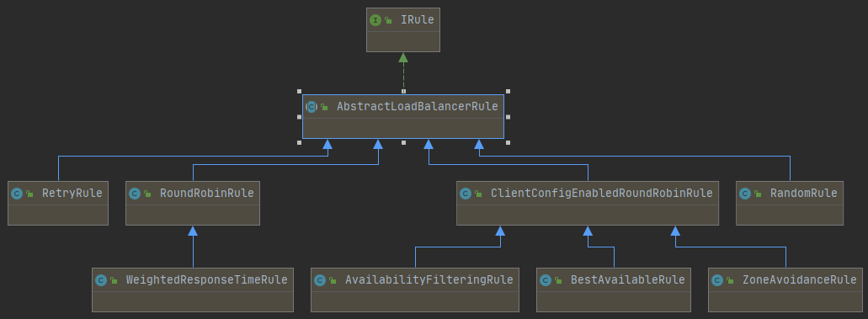Select the AbstractLoadBalancerRule node name
The height and width of the screenshot is (319, 868).
click(x=418, y=106)
